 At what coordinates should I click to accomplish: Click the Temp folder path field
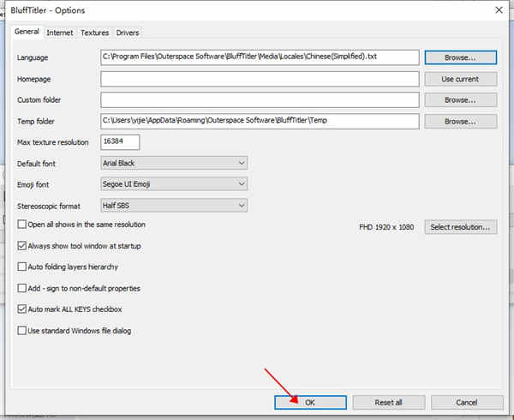click(260, 122)
